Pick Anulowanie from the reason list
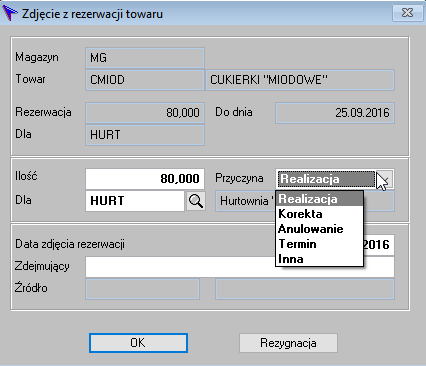Viewport: 426px width, 366px height. tap(319, 229)
